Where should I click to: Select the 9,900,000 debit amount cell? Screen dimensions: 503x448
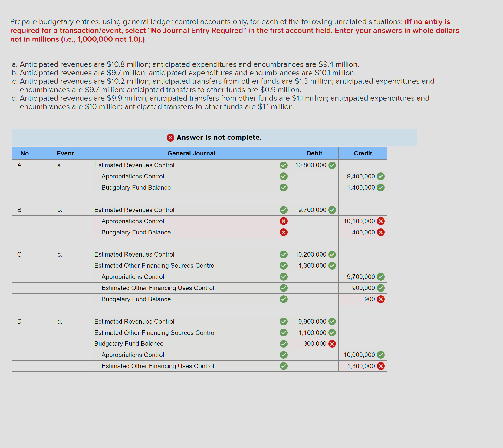tap(312, 322)
